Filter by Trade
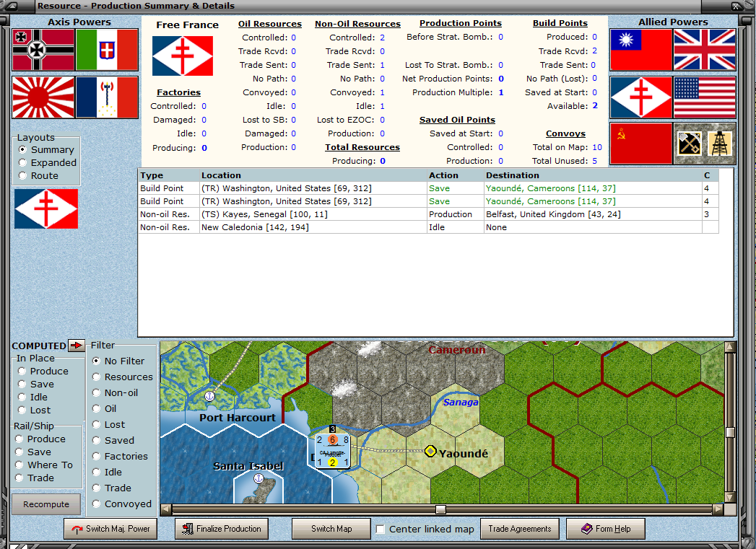The image size is (756, 549). [x=97, y=488]
